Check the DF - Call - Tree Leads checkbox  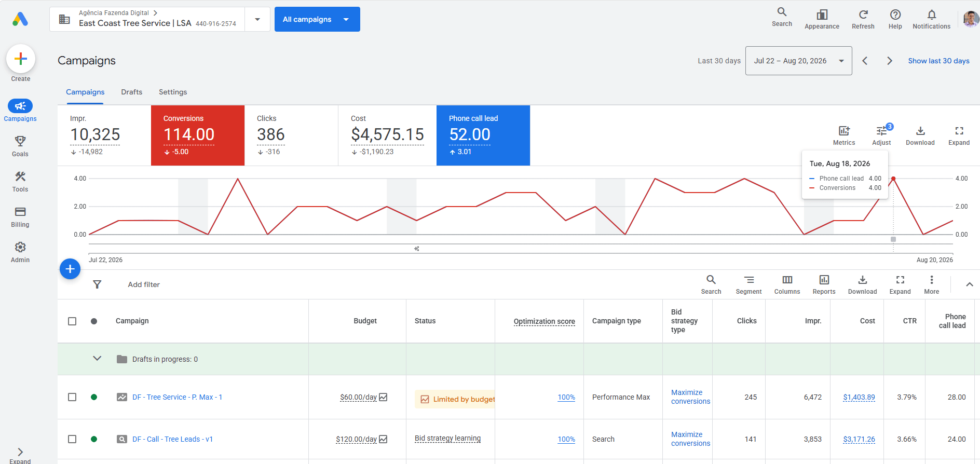click(72, 439)
